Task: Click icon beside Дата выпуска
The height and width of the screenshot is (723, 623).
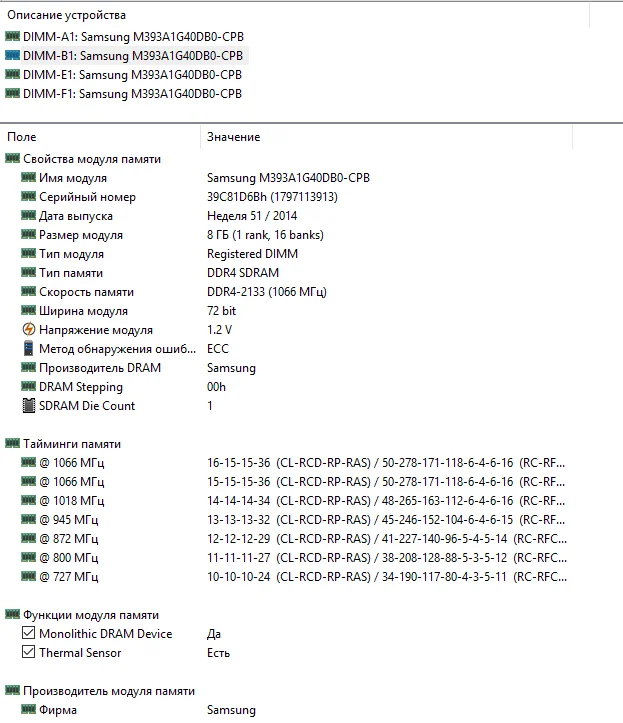Action: coord(28,215)
